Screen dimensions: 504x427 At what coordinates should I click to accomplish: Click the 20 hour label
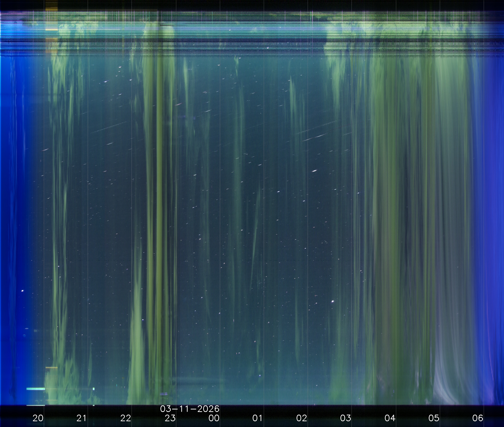38,418
